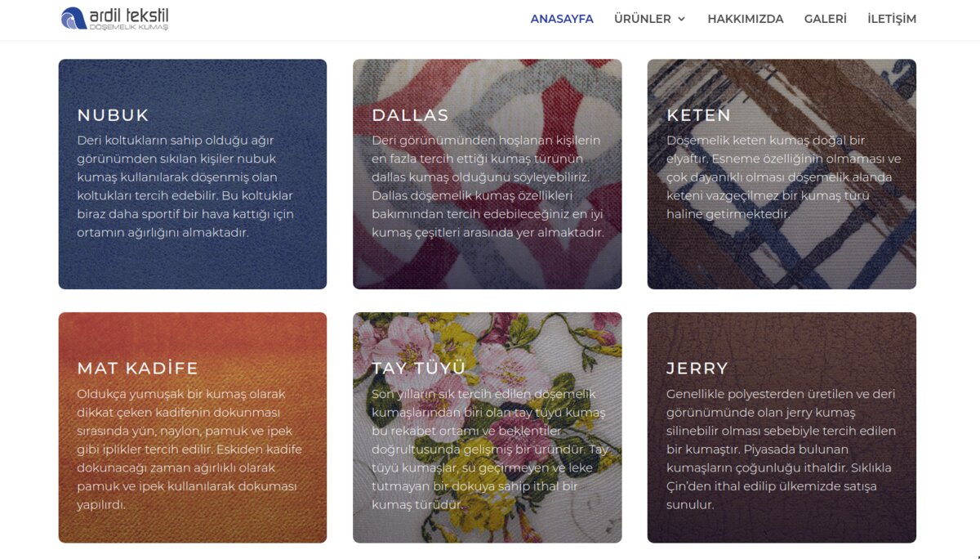The image size is (980, 559).
Task: Expand the ÜRÜNLER dropdown chevron
Action: [x=681, y=19]
